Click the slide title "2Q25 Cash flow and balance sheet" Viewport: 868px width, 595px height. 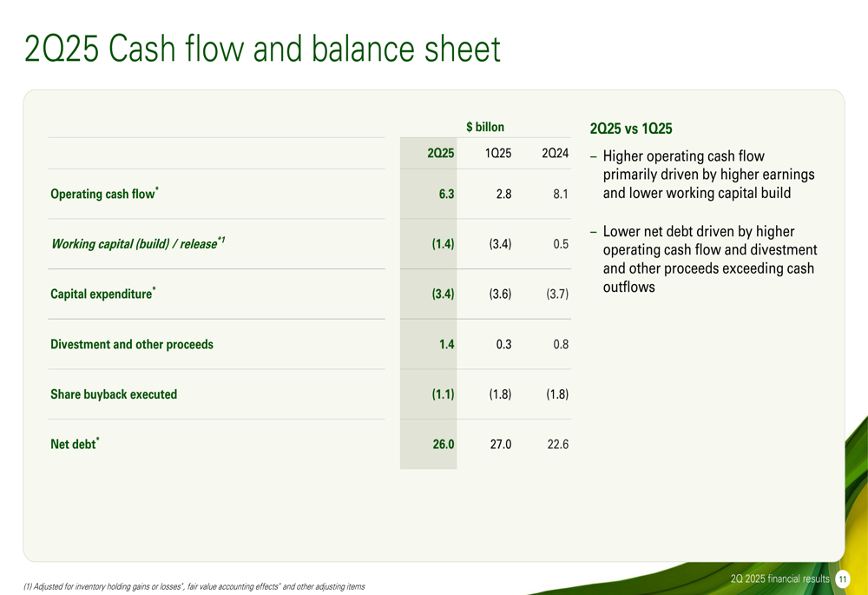(262, 49)
